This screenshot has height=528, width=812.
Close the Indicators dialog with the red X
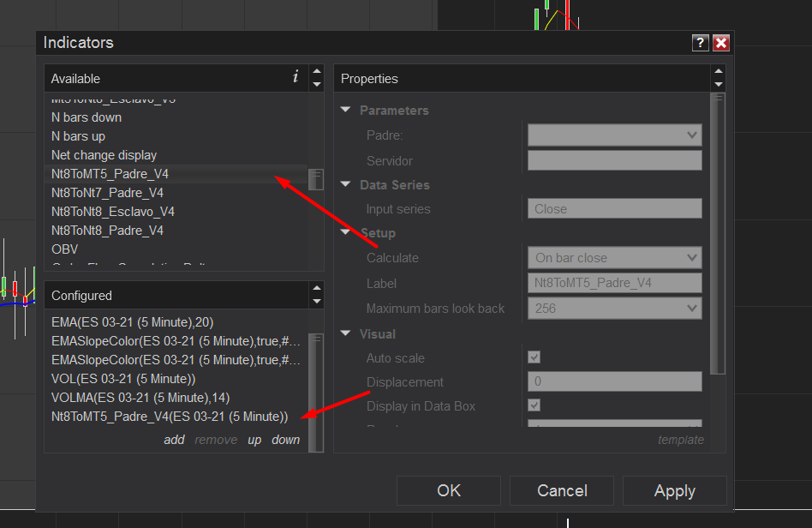[x=721, y=43]
